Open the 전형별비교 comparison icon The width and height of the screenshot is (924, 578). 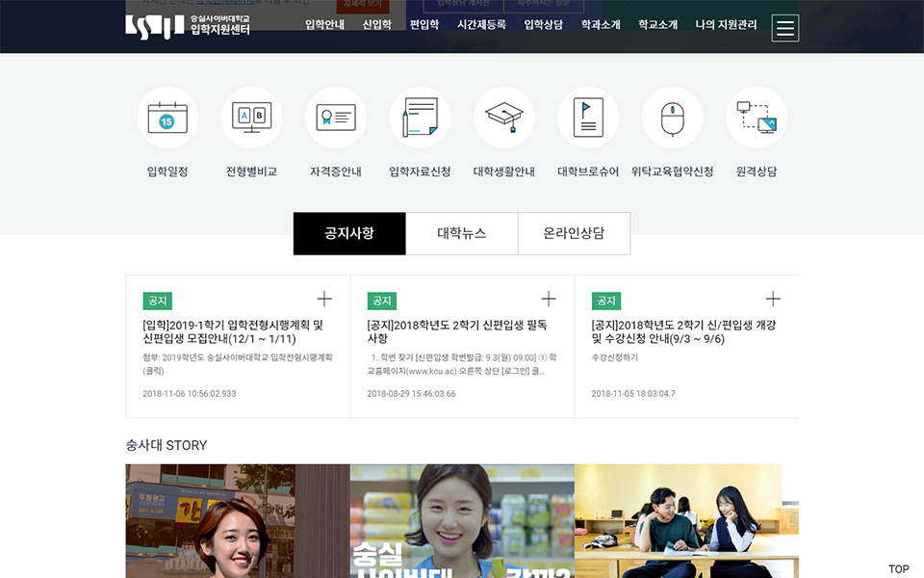pyautogui.click(x=251, y=118)
